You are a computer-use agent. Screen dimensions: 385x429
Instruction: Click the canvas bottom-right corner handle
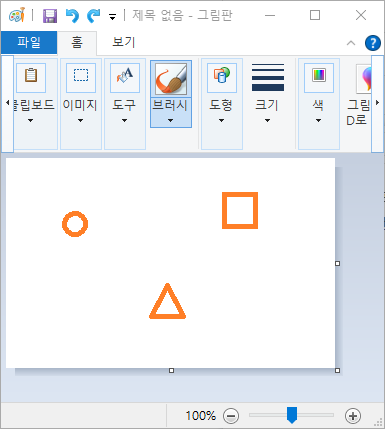pyautogui.click(x=337, y=370)
